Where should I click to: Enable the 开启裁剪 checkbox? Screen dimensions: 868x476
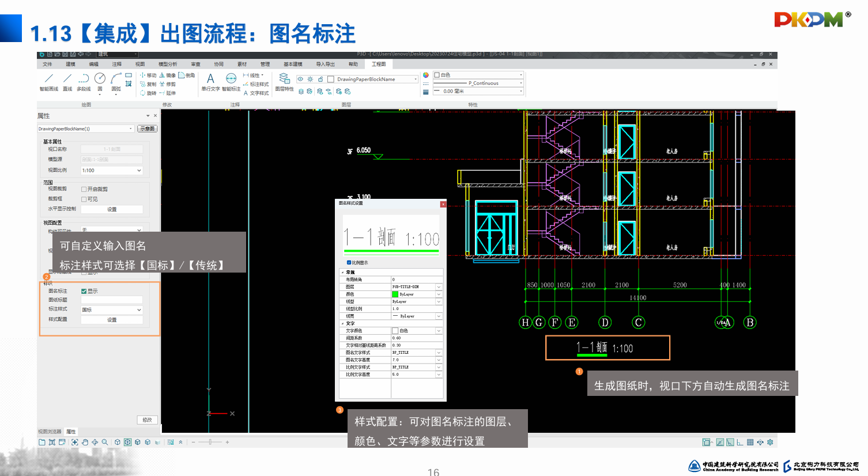coord(84,189)
